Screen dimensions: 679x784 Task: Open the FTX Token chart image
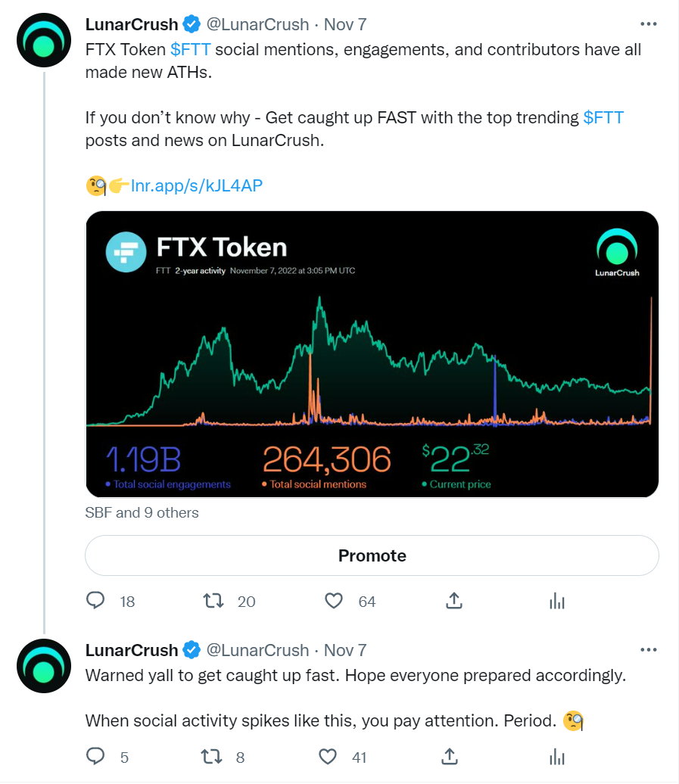(x=372, y=354)
